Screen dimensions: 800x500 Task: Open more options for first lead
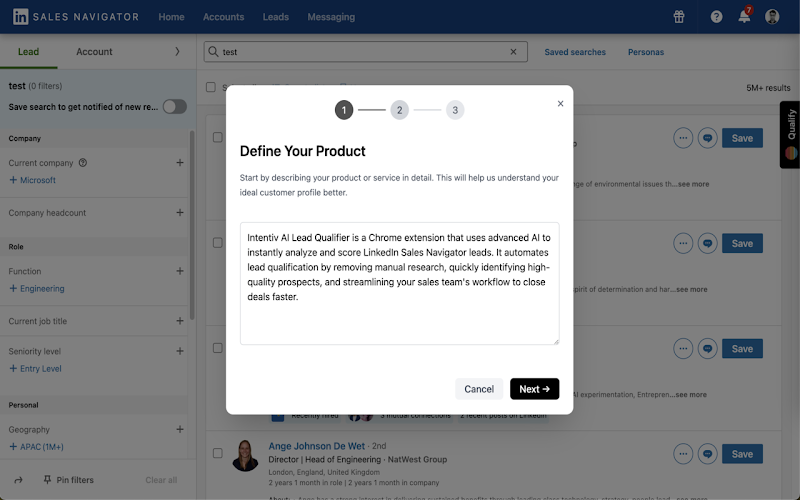[x=683, y=138]
